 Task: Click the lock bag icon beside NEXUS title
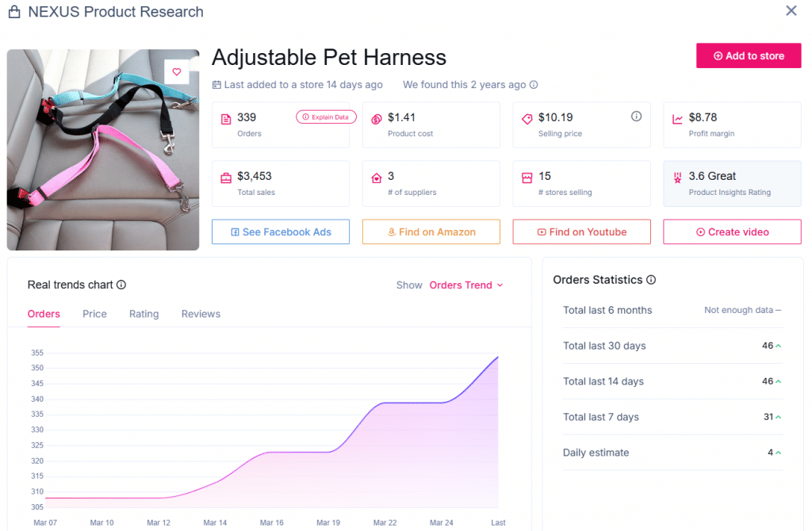[x=14, y=12]
